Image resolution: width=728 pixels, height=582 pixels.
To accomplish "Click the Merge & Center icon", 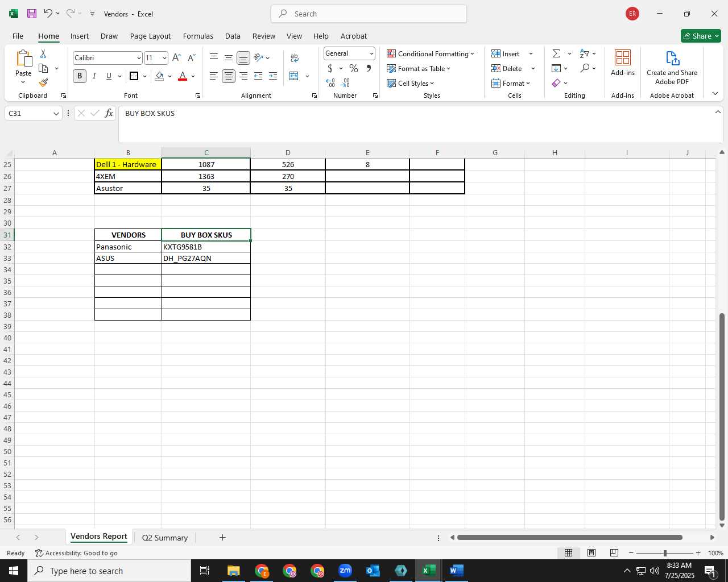I will (294, 76).
